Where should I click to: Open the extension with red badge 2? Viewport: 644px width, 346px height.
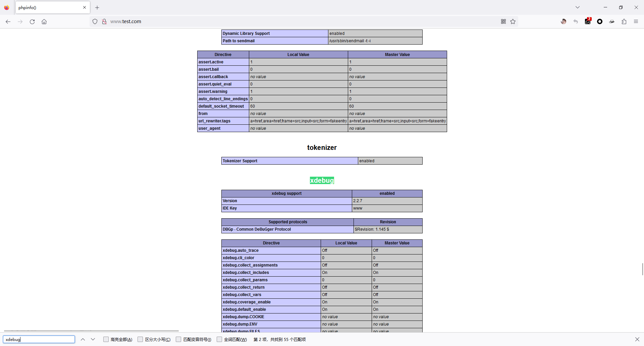(588, 21)
